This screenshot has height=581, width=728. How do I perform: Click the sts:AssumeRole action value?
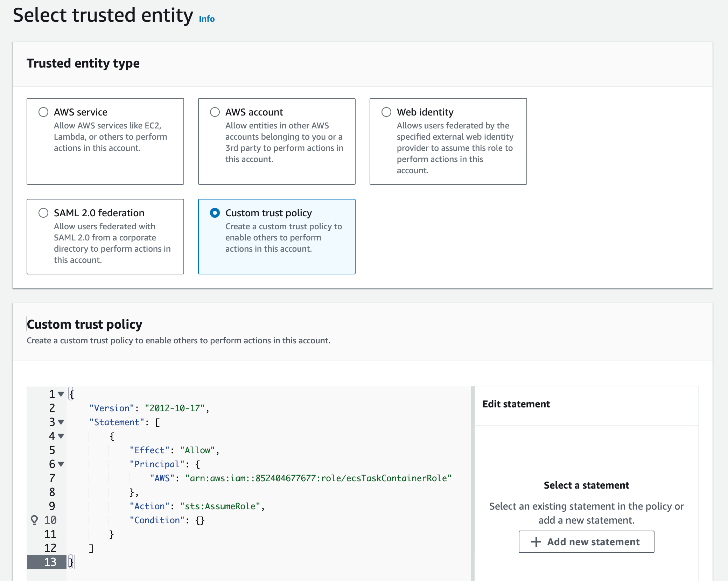click(220, 506)
